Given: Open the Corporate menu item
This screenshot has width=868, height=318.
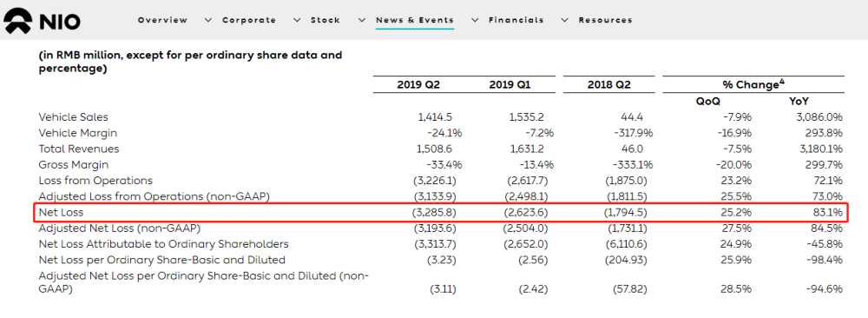Looking at the screenshot, I should [249, 20].
